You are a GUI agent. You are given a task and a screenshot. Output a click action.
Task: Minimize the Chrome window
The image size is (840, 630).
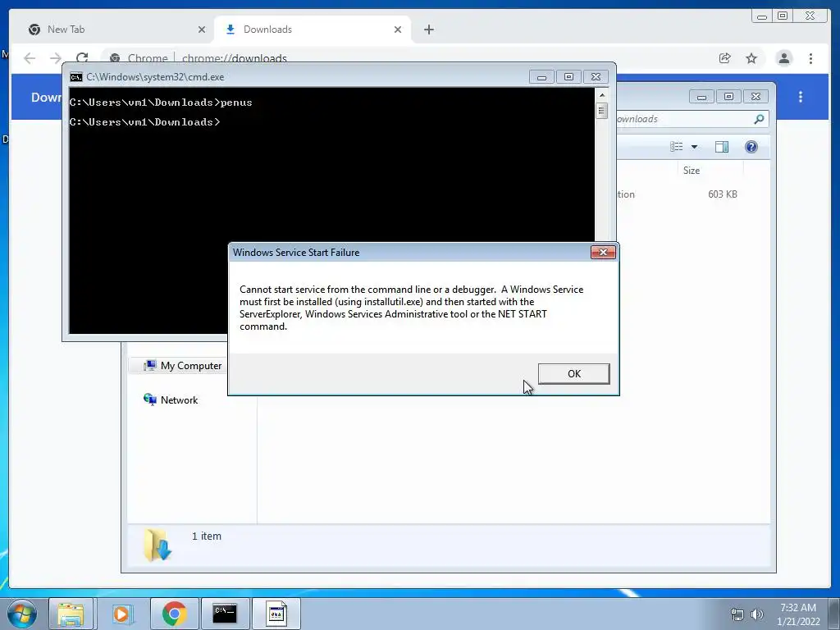tap(761, 16)
